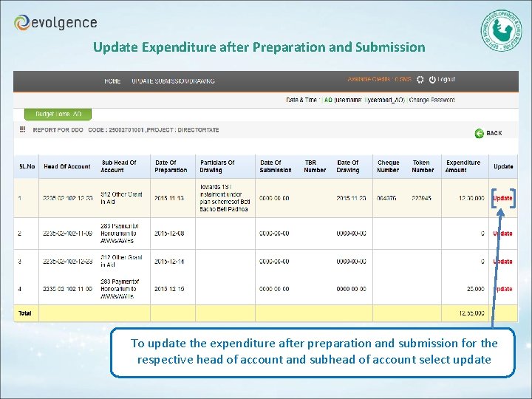This screenshot has height=399, width=532.
Task: Click row 1 sub head Other Grant In Aid
Action: point(121,198)
